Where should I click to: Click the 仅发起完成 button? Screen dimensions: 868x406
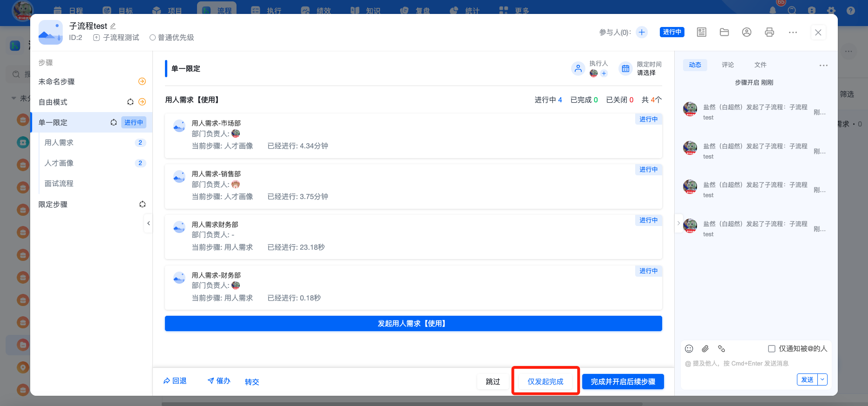[x=546, y=381]
